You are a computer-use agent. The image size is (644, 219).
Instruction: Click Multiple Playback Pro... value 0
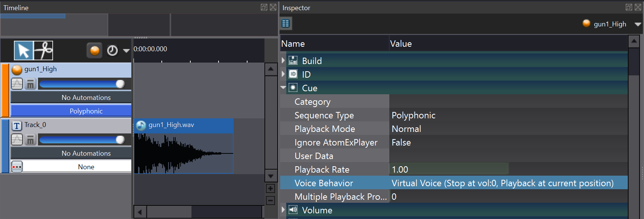point(508,196)
